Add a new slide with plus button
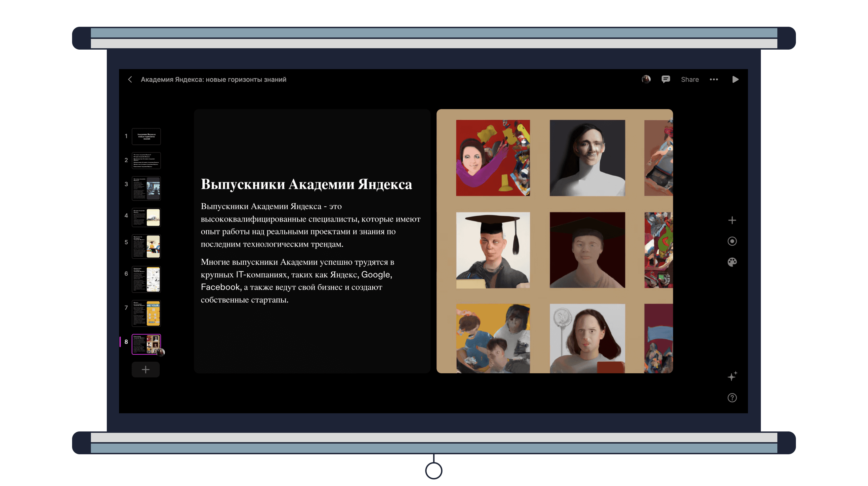 (145, 370)
